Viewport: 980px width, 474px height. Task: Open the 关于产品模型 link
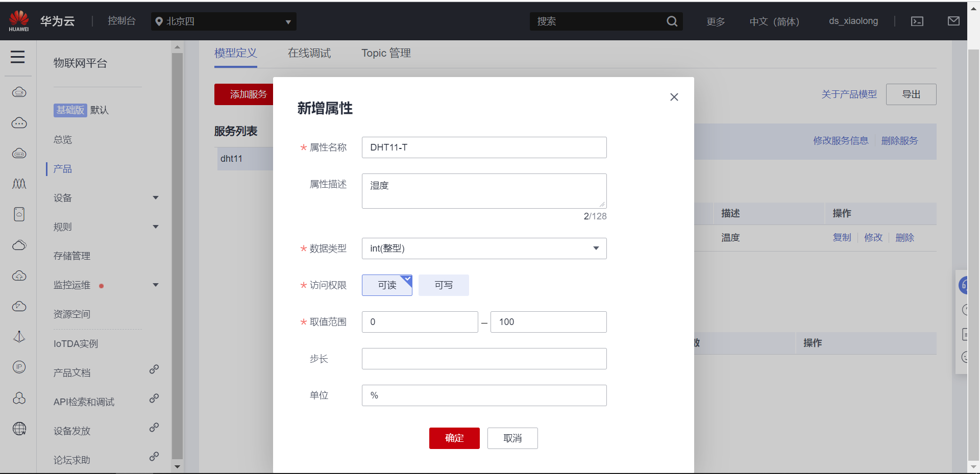click(849, 94)
